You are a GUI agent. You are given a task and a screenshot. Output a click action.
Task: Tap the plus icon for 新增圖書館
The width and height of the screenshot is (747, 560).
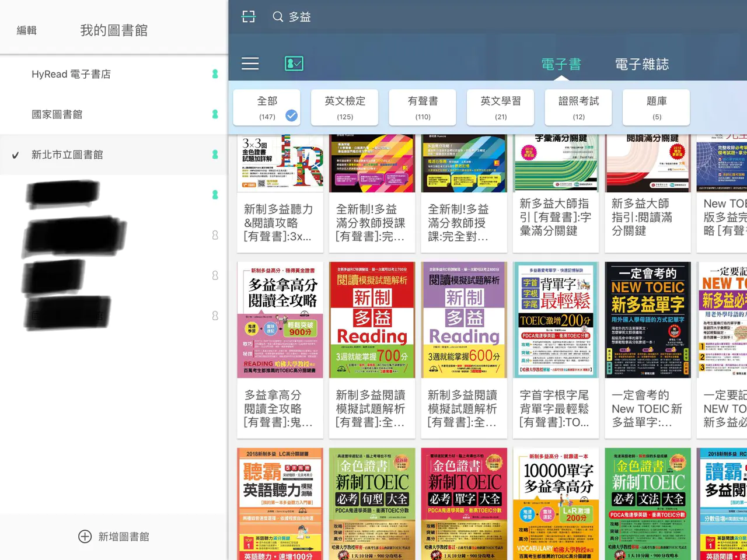tap(85, 537)
